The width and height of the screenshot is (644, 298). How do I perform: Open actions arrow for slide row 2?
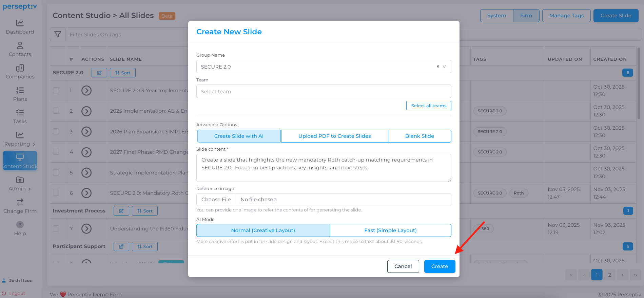click(86, 111)
